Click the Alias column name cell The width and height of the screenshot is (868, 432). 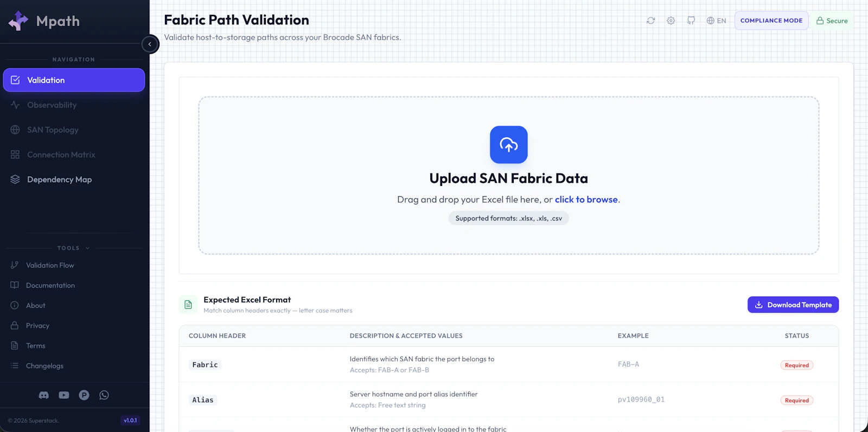(203, 400)
